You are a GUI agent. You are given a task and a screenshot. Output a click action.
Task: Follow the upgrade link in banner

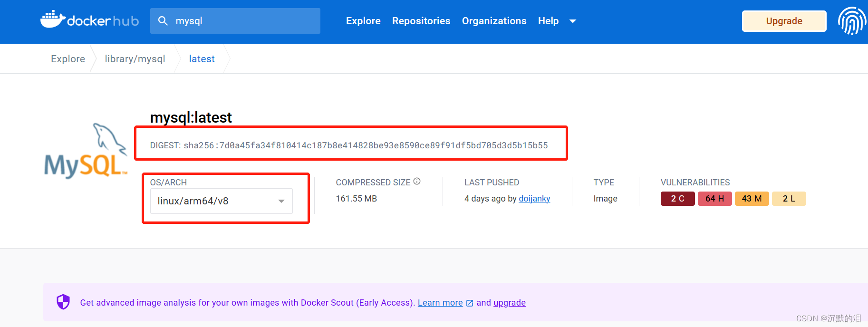click(x=510, y=303)
